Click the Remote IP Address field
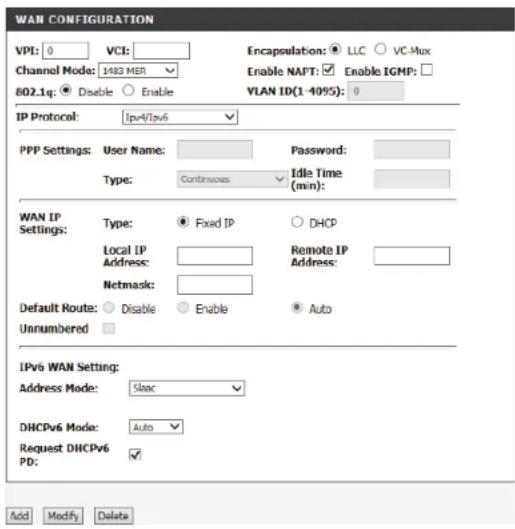 411,256
